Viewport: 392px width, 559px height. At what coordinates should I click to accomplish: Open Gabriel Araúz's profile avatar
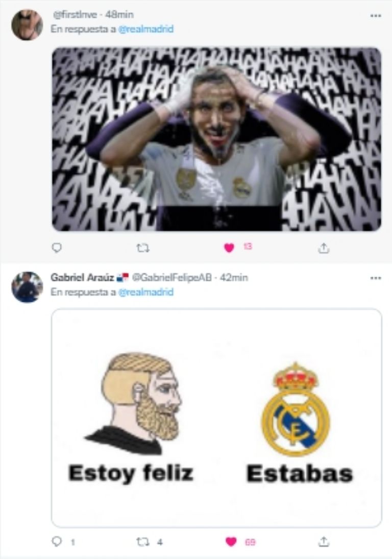[27, 287]
